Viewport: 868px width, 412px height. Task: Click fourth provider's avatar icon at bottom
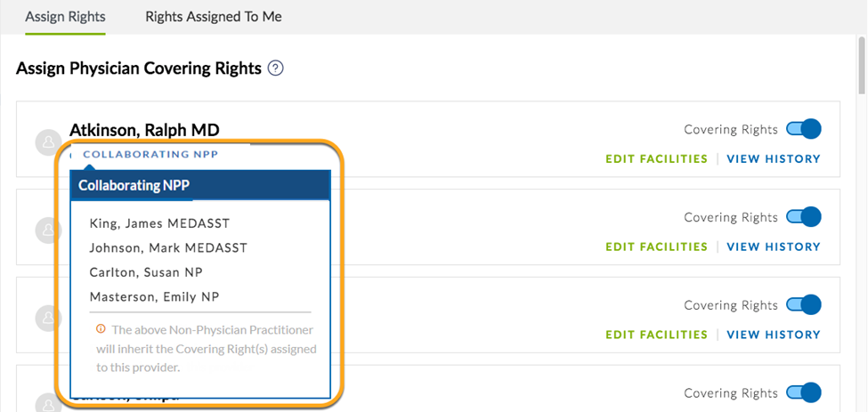click(48, 404)
